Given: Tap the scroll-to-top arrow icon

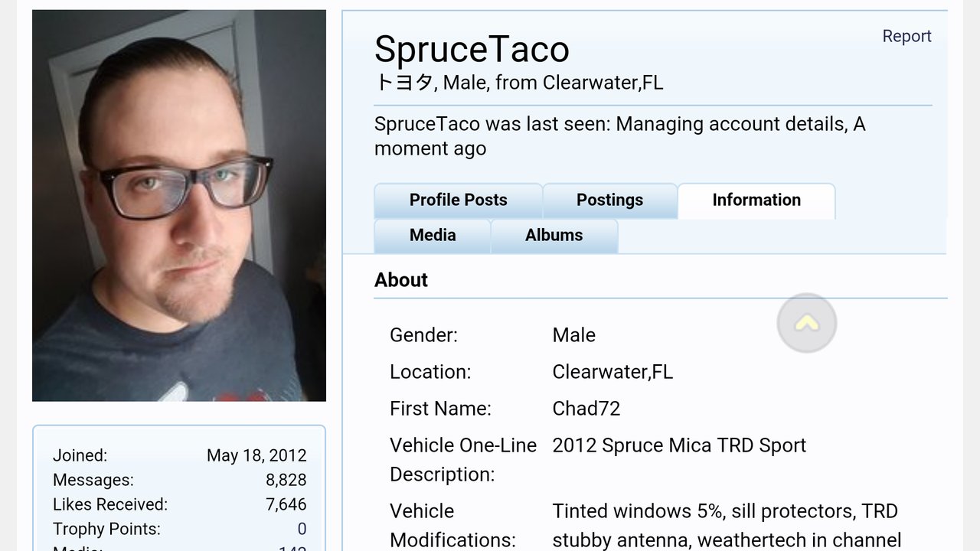Looking at the screenshot, I should point(806,323).
